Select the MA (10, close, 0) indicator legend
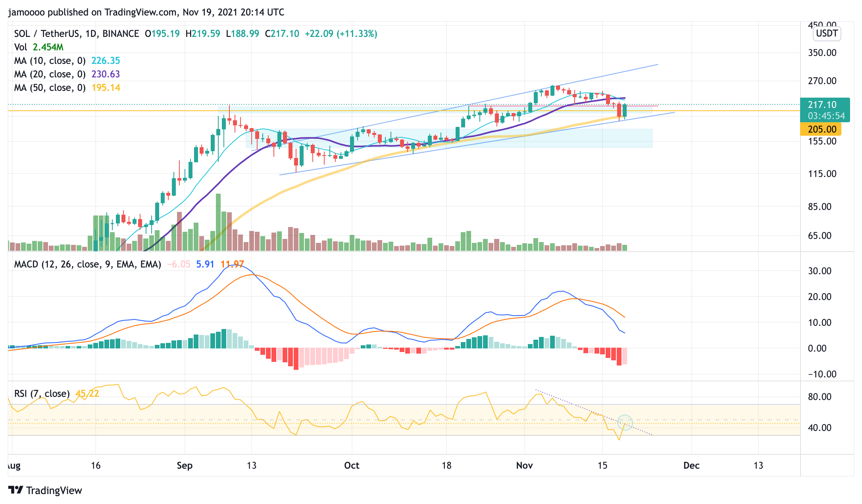 click(50, 61)
